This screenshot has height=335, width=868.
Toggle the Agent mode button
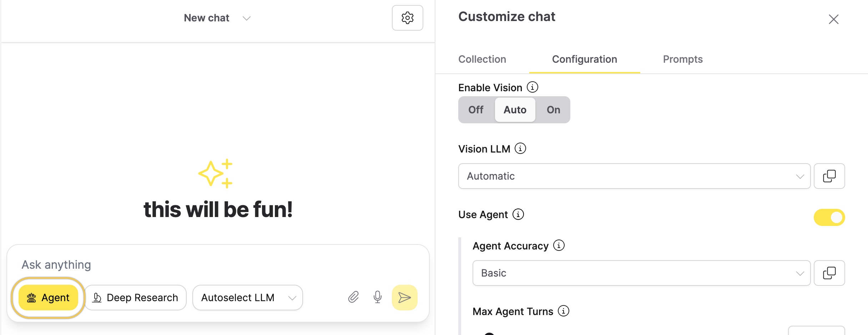(x=48, y=298)
